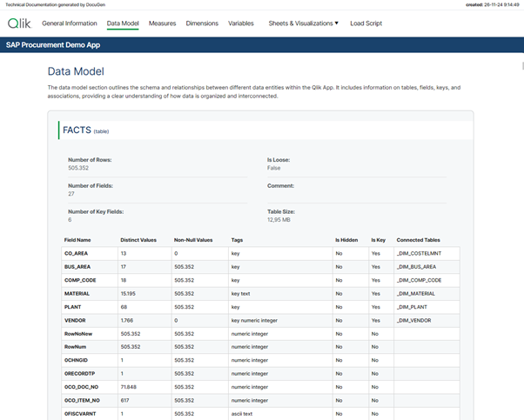The image size is (524, 420).
Task: Click the Comment label
Action: [x=280, y=185]
